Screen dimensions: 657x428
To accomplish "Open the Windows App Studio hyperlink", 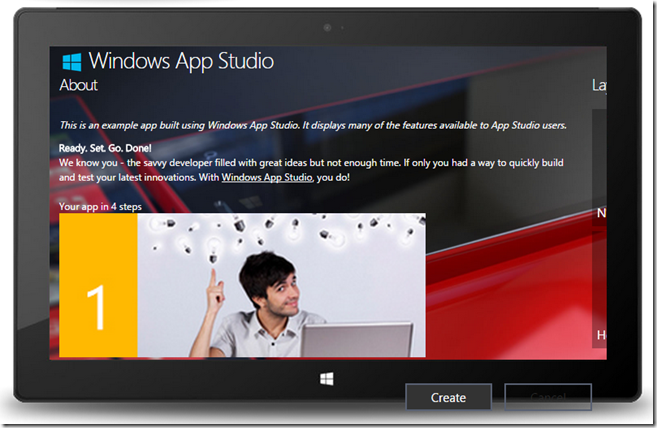I will (267, 177).
